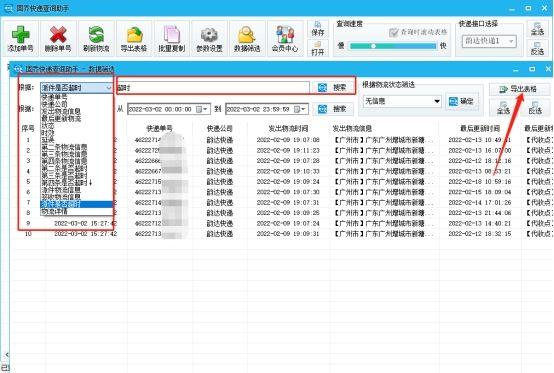
Task: Click 全选 in the main window toolbar
Action: pos(537,28)
